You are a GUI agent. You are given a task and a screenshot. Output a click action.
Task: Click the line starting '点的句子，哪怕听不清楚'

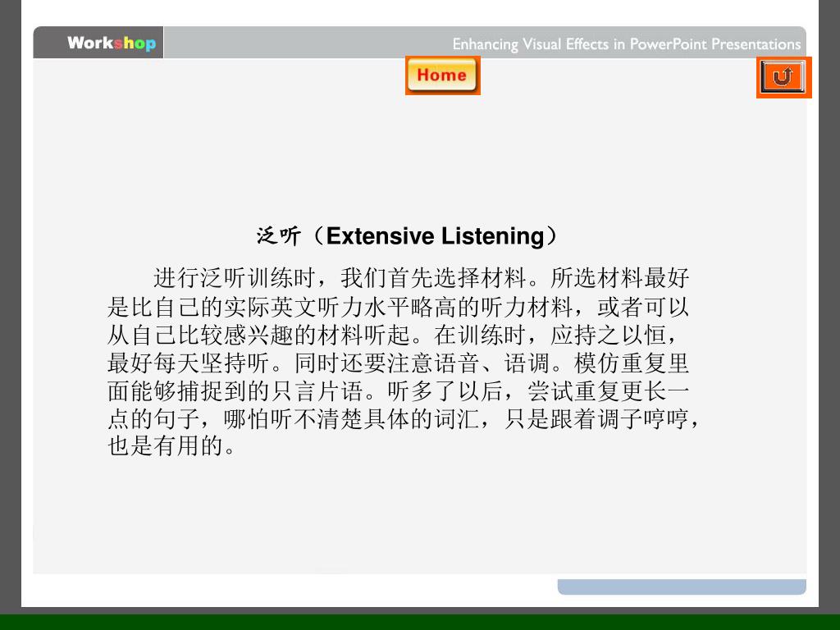404,419
